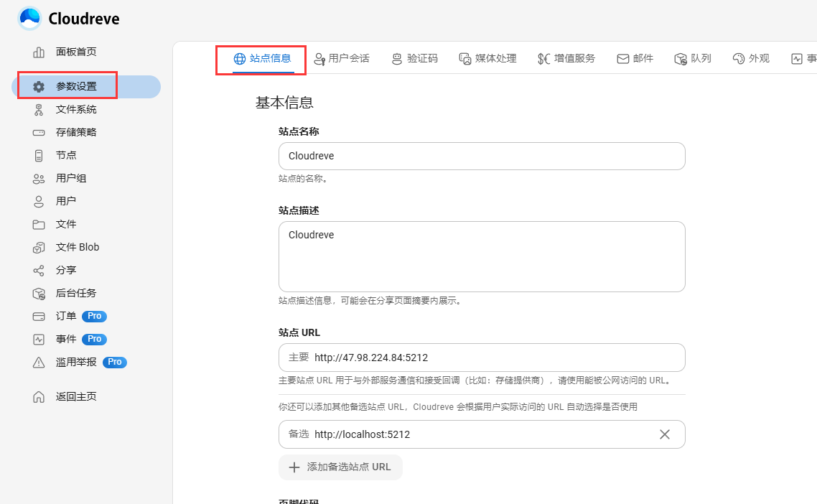Click the robot icon on 验证码 tab

(396, 59)
